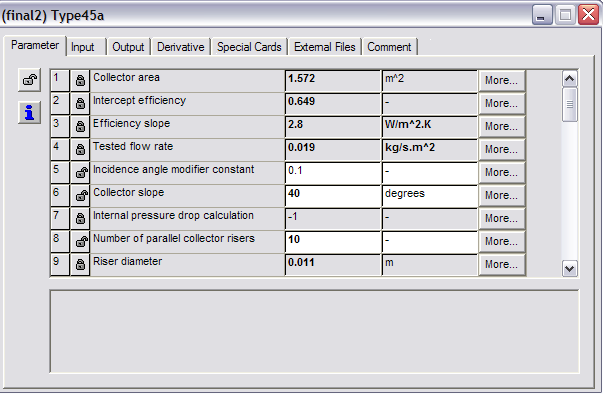Viewport: 603px width, 394px height.
Task: Click More... for Efficiency slope
Action: pos(501,126)
